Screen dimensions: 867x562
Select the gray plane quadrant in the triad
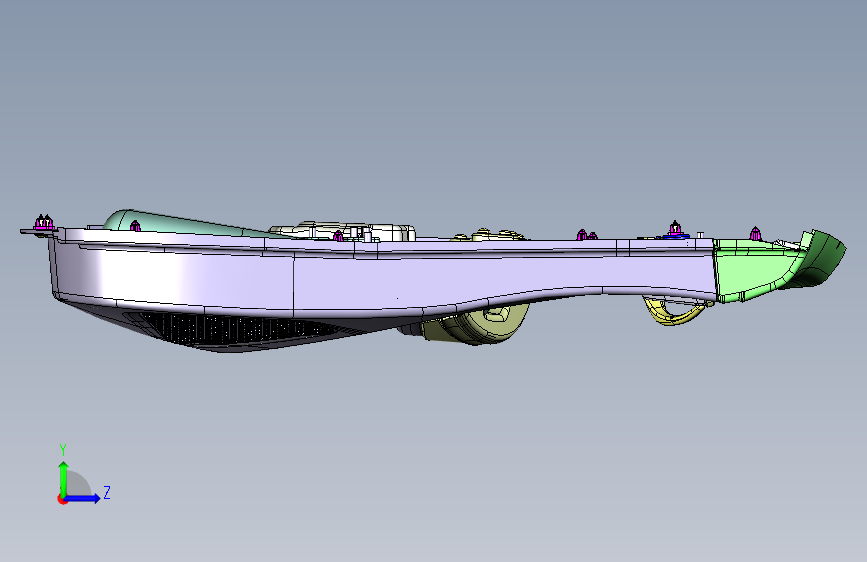pos(79,485)
